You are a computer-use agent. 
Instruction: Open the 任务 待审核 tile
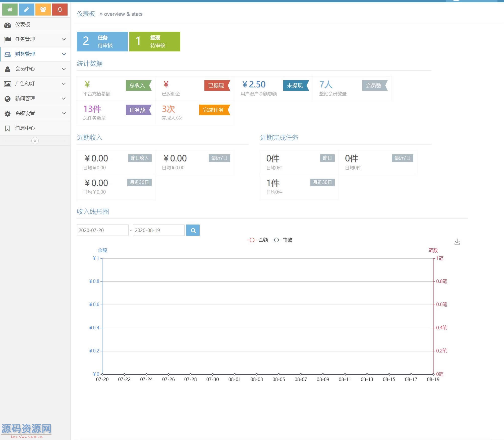pyautogui.click(x=102, y=42)
